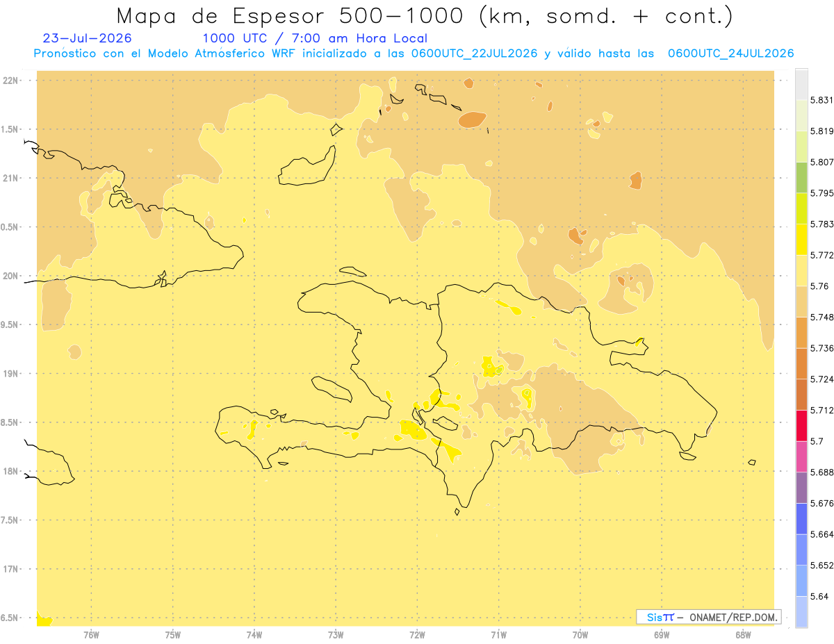
Task: Click the colorbar value 5.652
Action: pyautogui.click(x=821, y=565)
